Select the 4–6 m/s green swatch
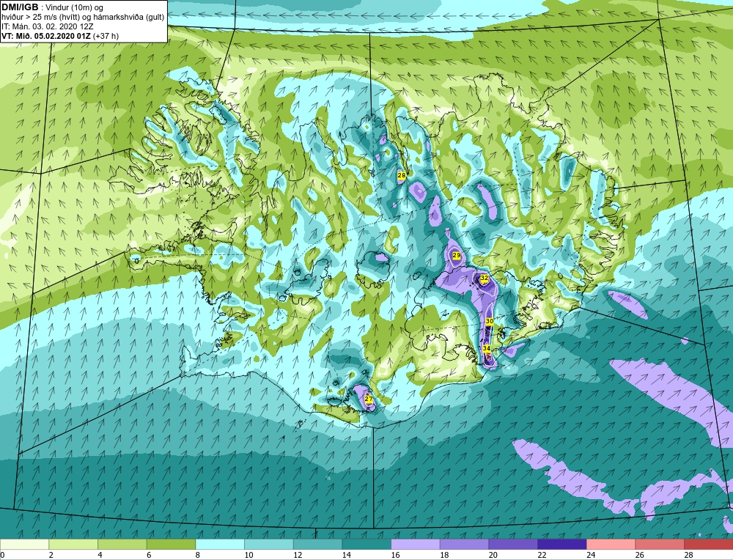The image size is (733, 560). pyautogui.click(x=122, y=544)
